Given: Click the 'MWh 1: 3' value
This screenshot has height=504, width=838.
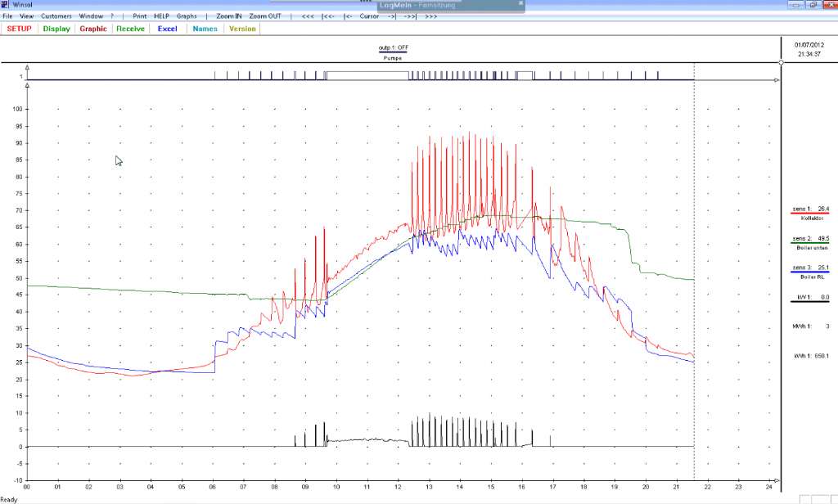Looking at the screenshot, I should click(x=811, y=326).
